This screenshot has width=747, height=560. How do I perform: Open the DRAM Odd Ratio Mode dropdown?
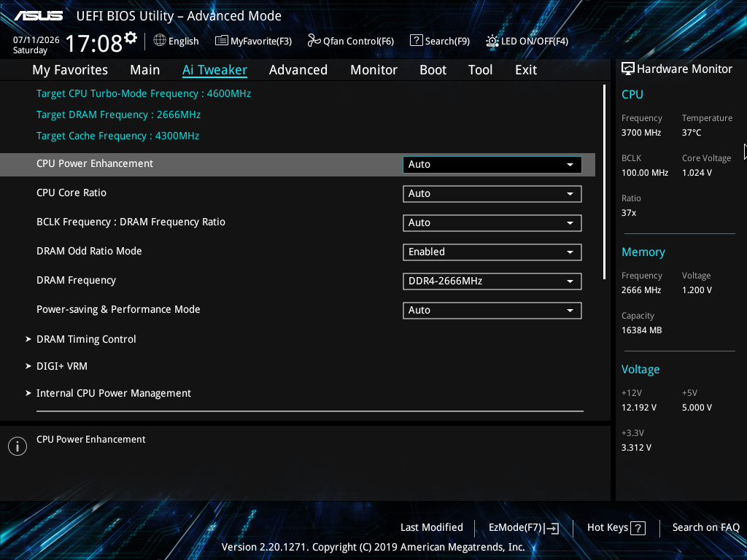pos(492,252)
